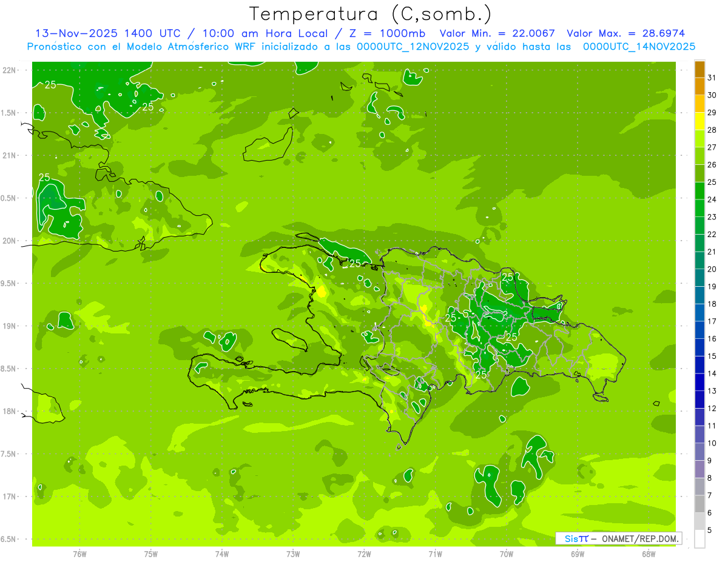Click the color bar value 31
This screenshot has height=562, width=728.
[712, 78]
